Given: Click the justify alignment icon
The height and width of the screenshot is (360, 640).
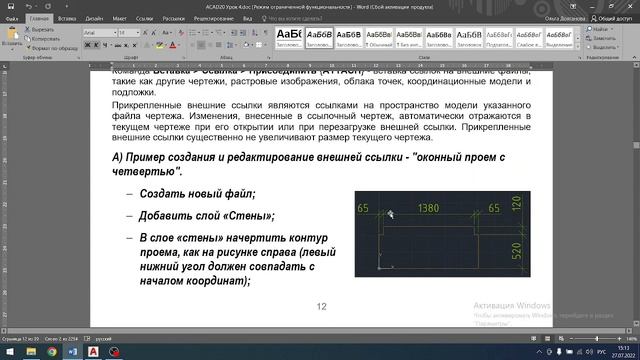Looking at the screenshot, I should [219, 45].
